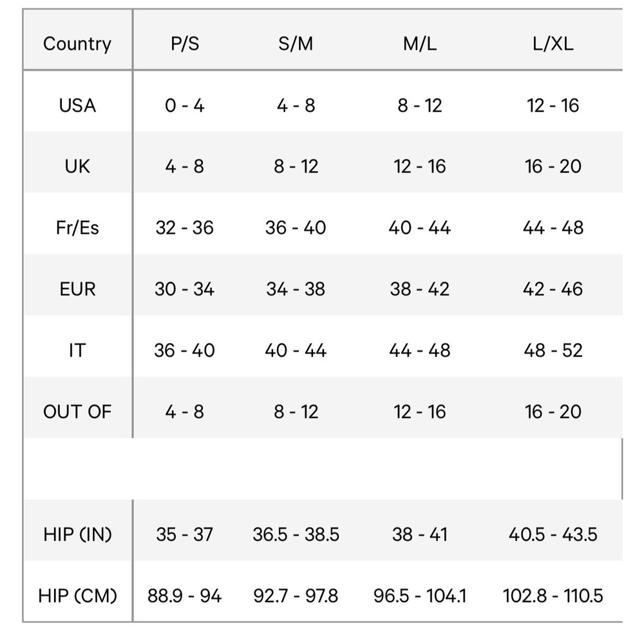Click the L/XL size column header
Image resolution: width=644 pixels, height=644 pixels.
[553, 44]
